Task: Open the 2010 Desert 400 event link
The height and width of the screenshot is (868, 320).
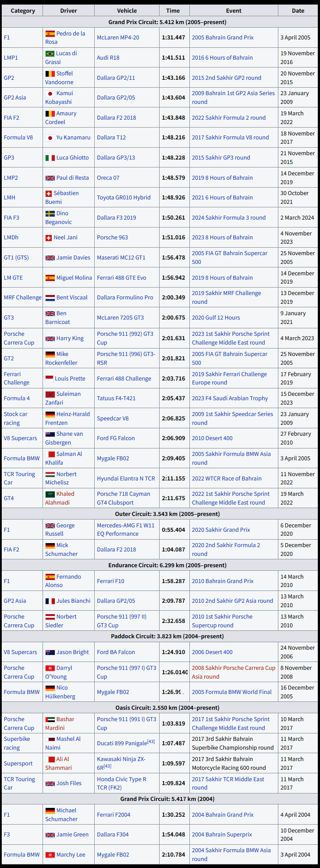Action: [x=212, y=438]
